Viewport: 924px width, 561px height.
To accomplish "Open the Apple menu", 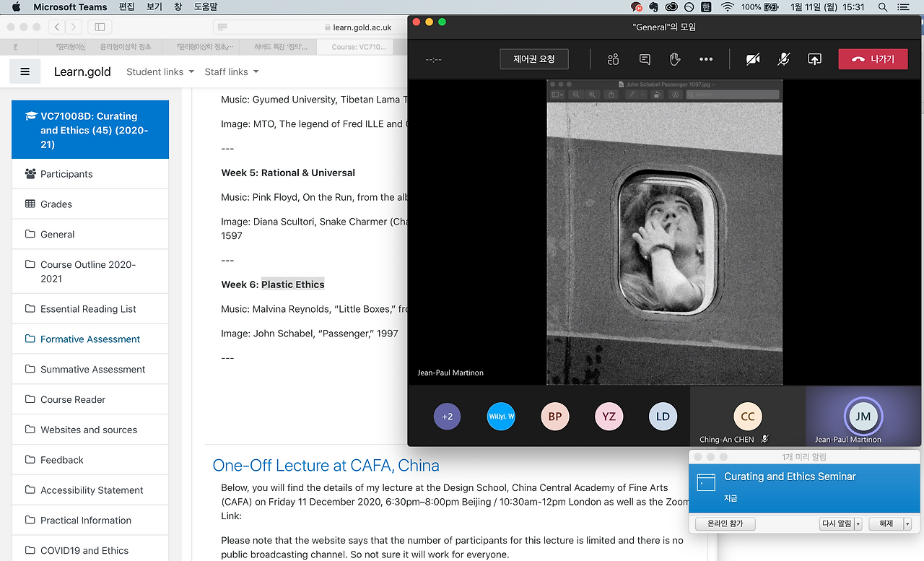I will tap(17, 7).
